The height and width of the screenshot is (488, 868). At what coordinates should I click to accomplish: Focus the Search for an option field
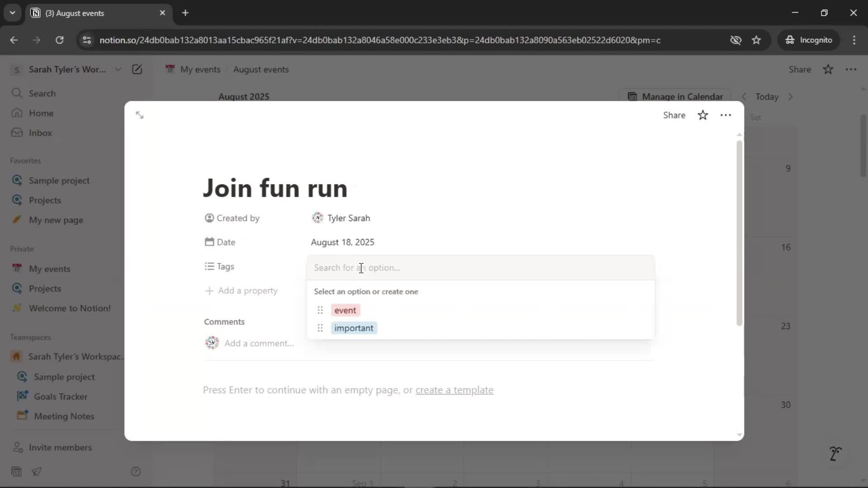coord(480,268)
